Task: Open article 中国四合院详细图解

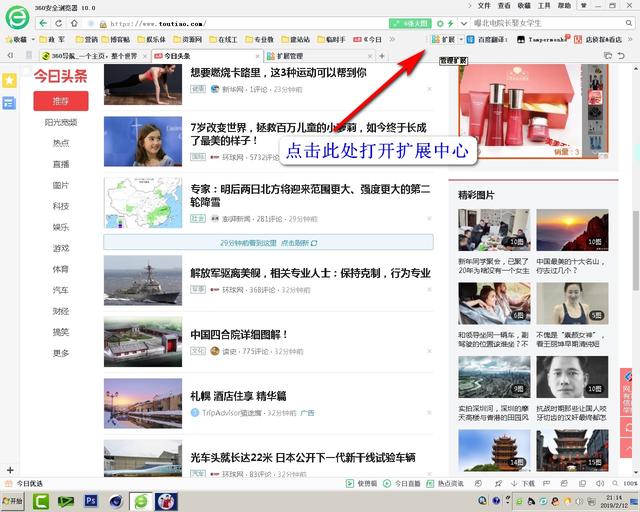Action: coord(239,335)
